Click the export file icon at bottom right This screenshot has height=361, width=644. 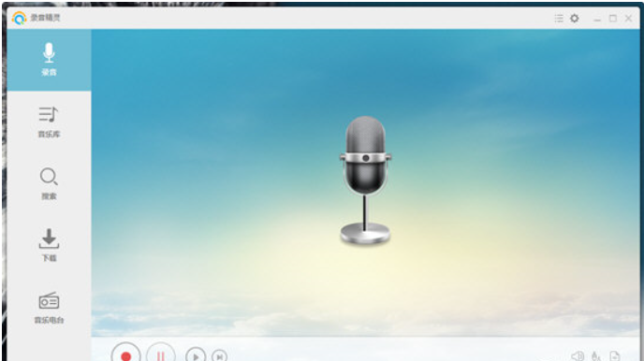(615, 355)
